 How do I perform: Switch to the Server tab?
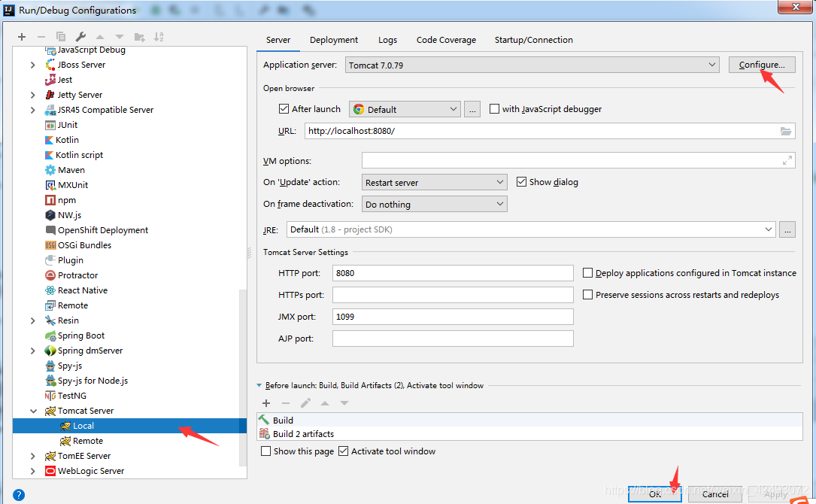pos(278,40)
